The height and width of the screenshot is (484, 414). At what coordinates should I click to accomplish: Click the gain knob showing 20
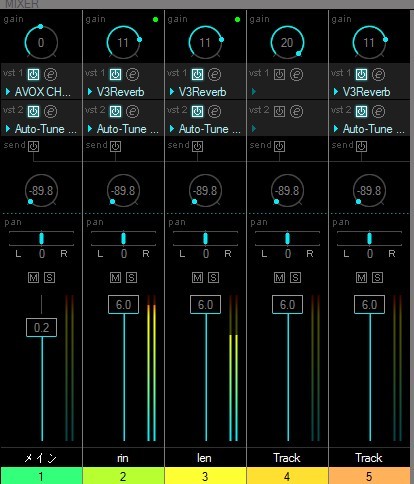(x=287, y=42)
